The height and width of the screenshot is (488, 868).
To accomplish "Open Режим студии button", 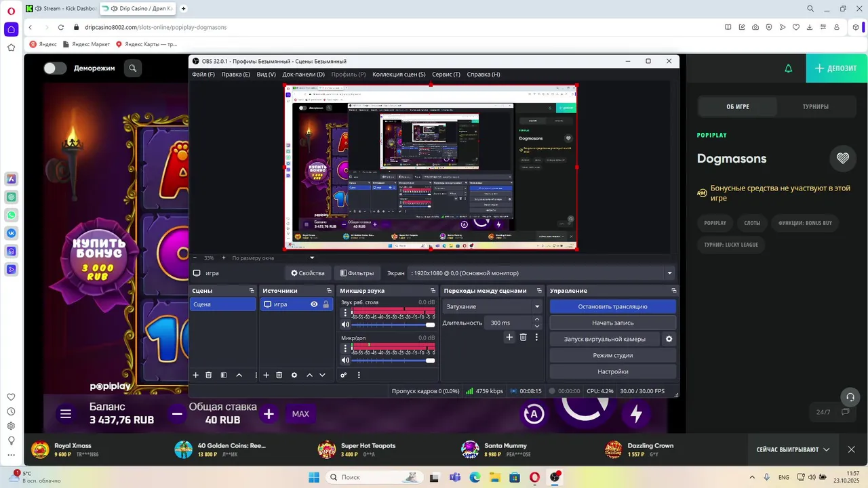I will click(x=612, y=355).
